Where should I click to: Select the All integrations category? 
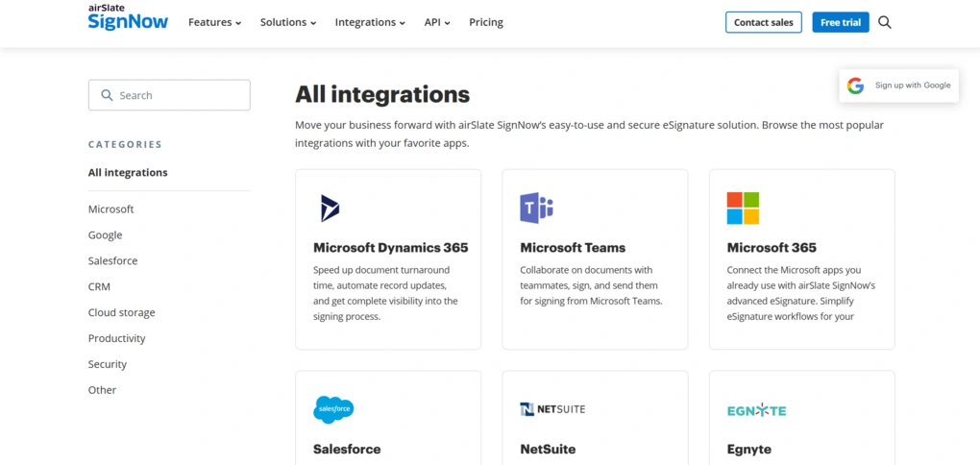(128, 173)
